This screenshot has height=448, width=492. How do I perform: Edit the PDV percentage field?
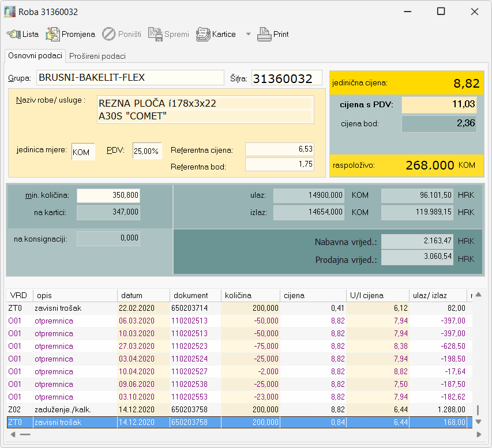[147, 151]
